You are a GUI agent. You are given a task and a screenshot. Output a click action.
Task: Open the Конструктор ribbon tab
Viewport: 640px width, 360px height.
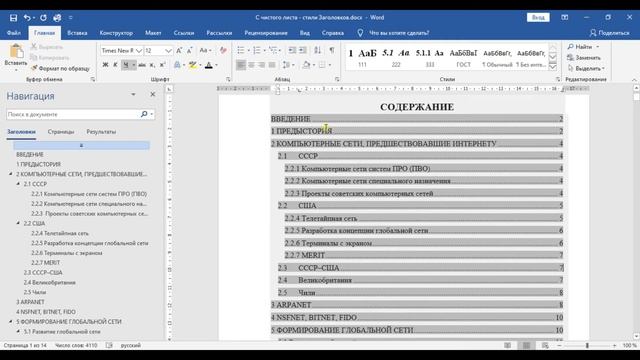(116, 33)
